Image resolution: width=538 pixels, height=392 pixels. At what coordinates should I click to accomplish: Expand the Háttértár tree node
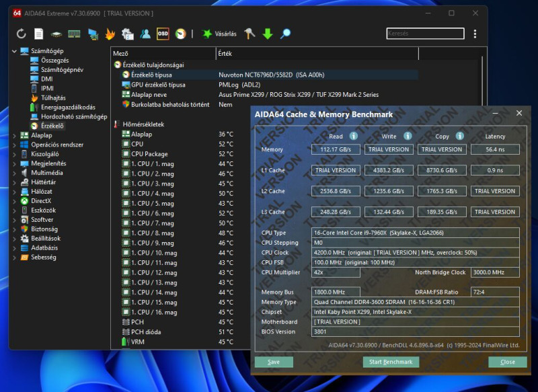point(14,182)
